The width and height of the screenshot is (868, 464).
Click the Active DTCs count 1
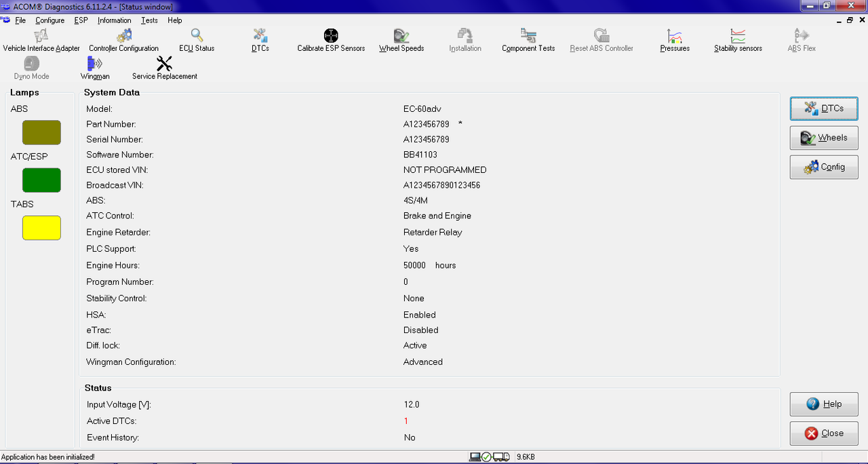(406, 421)
